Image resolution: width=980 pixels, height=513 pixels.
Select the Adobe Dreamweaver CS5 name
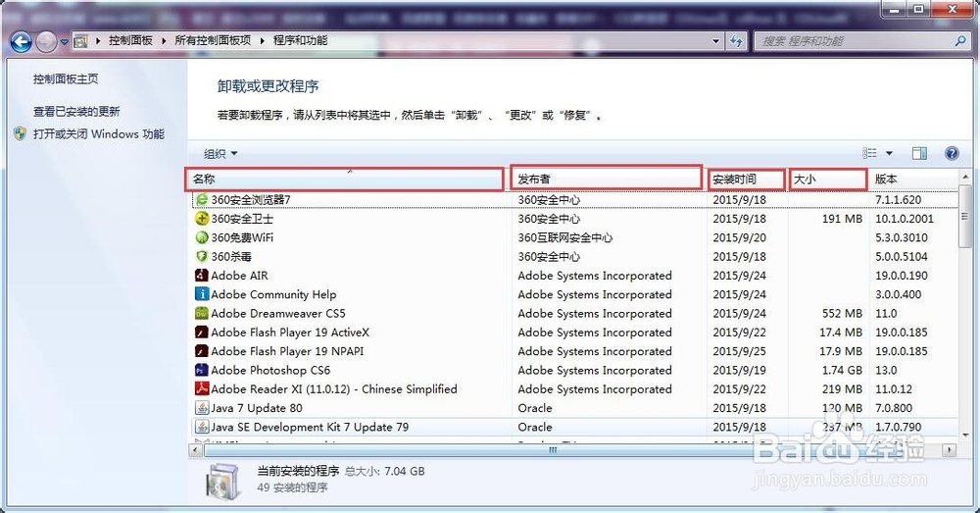click(x=278, y=314)
